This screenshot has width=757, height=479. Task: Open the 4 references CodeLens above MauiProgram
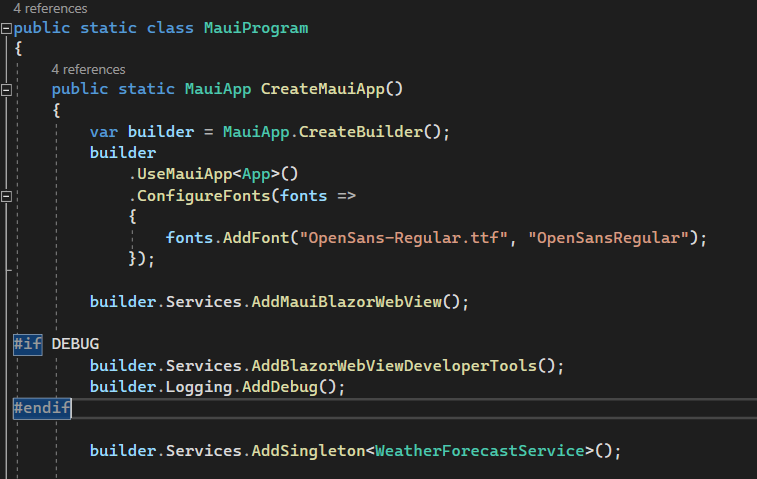pyautogui.click(x=50, y=9)
